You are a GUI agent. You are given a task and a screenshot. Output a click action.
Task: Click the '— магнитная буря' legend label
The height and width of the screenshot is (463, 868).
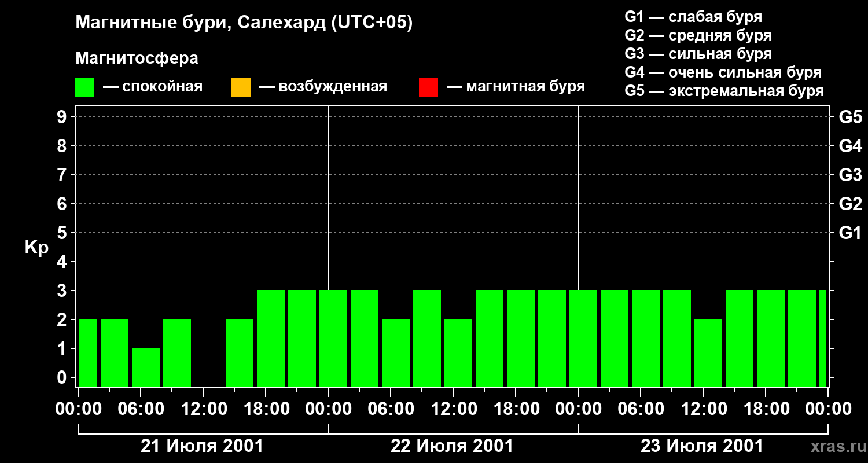click(516, 87)
